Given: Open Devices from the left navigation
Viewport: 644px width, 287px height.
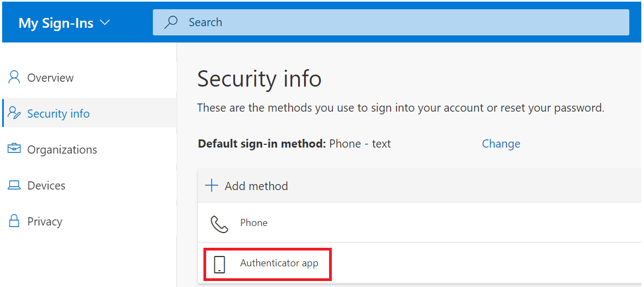Looking at the screenshot, I should coord(46,186).
